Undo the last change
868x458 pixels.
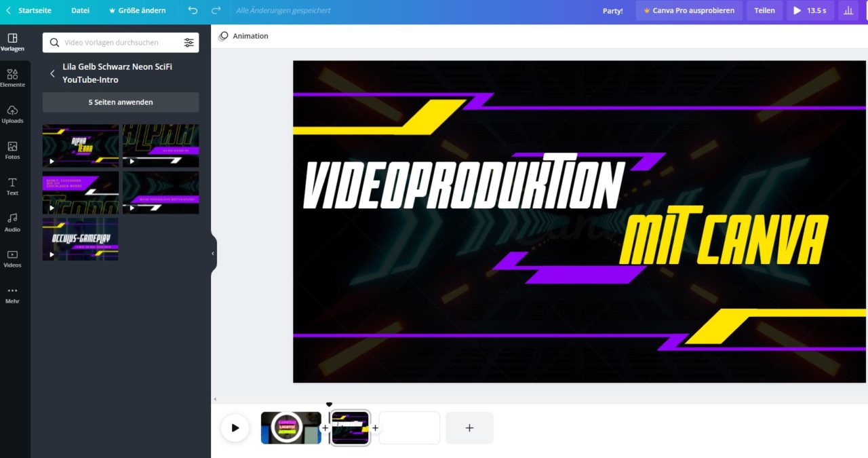[x=193, y=11]
